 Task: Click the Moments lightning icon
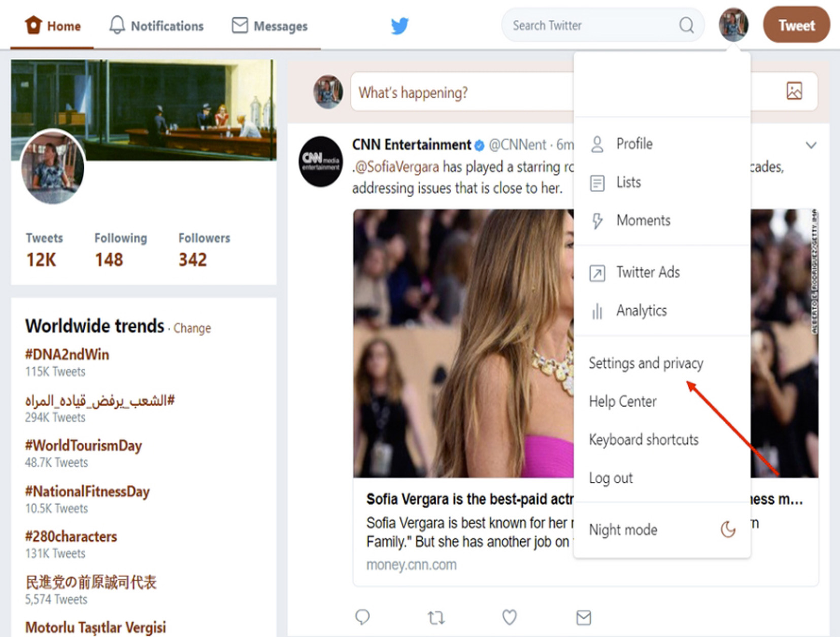pos(597,221)
